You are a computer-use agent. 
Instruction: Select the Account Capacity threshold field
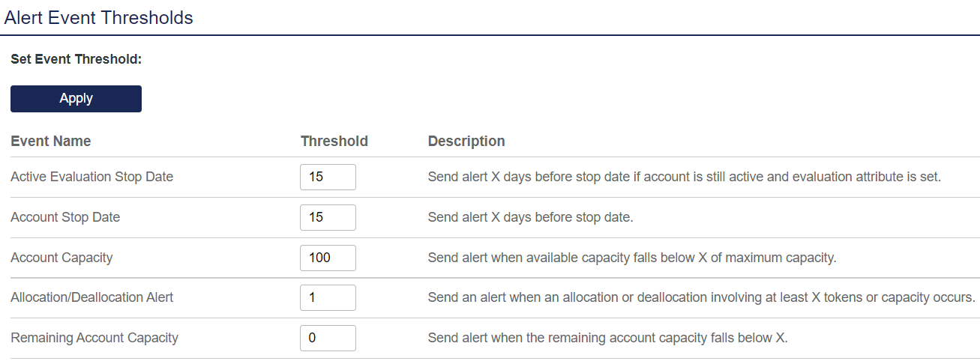[x=328, y=258]
